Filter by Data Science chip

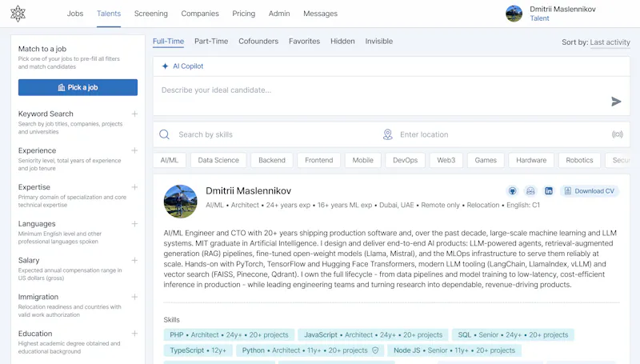[x=218, y=160]
